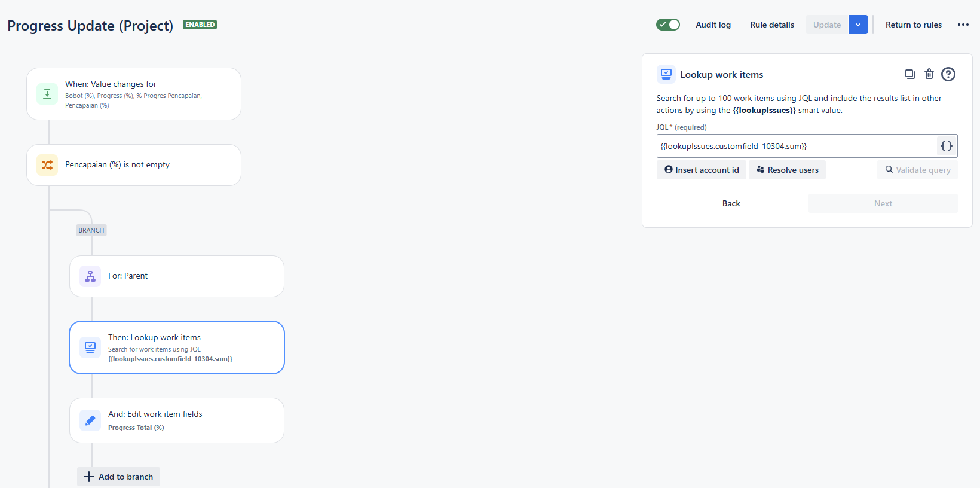The width and height of the screenshot is (980, 488).
Task: Select the Then: Lookup work items step
Action: [x=177, y=347]
